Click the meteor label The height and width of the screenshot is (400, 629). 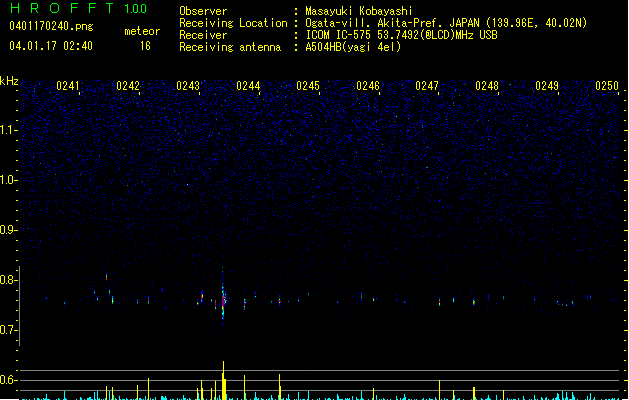click(142, 31)
